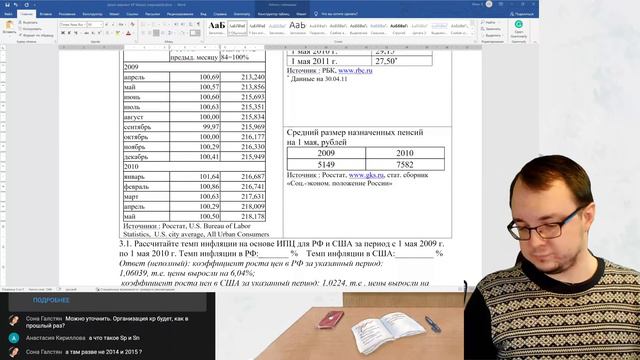Toggle strikethrough formatting
The height and width of the screenshot is (360, 640).
(x=87, y=33)
